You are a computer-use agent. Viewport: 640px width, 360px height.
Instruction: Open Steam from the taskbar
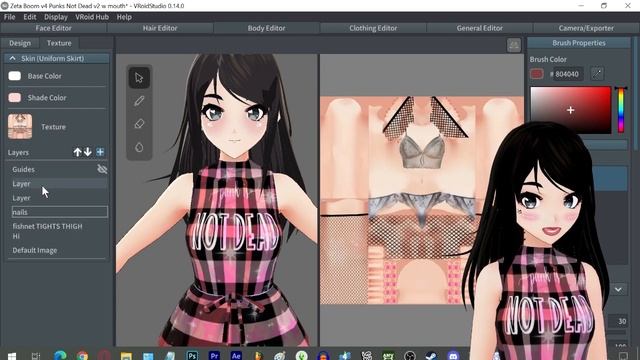point(431,356)
